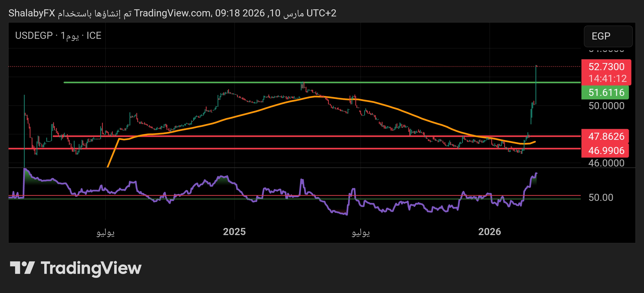Click the ShalabyFX author name

click(32, 13)
